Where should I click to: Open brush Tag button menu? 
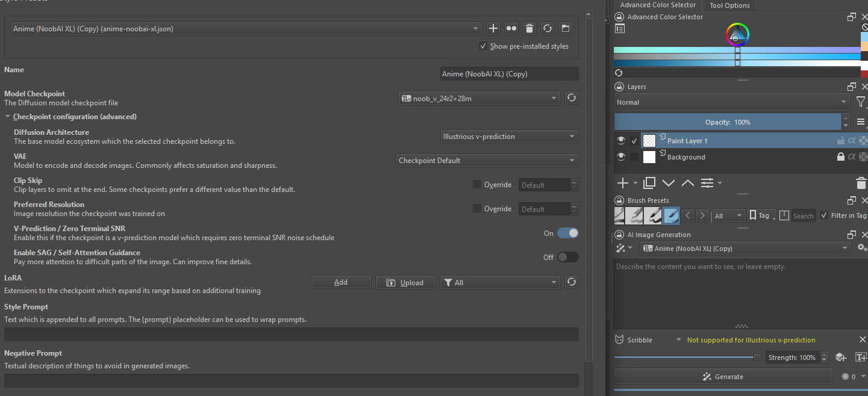[762, 215]
